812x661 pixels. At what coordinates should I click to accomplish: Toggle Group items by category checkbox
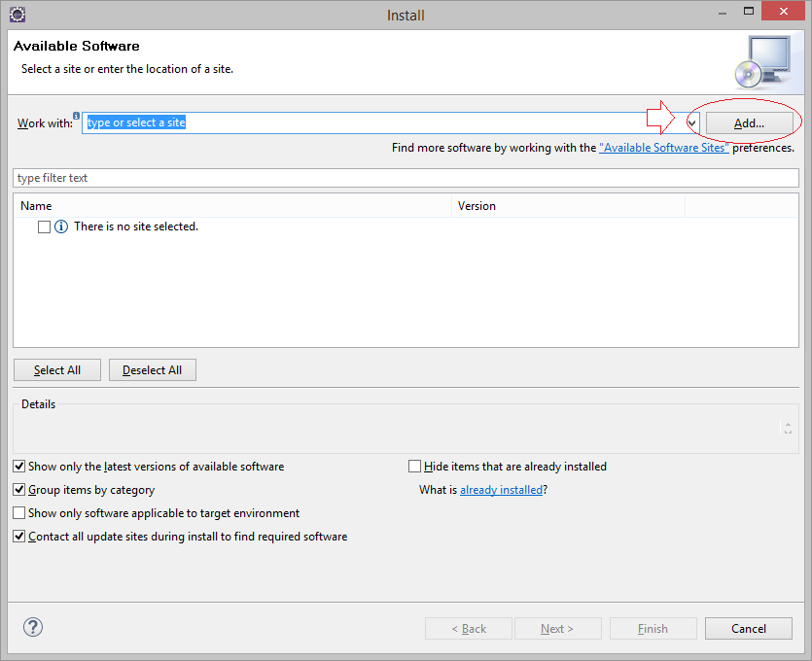(19, 490)
